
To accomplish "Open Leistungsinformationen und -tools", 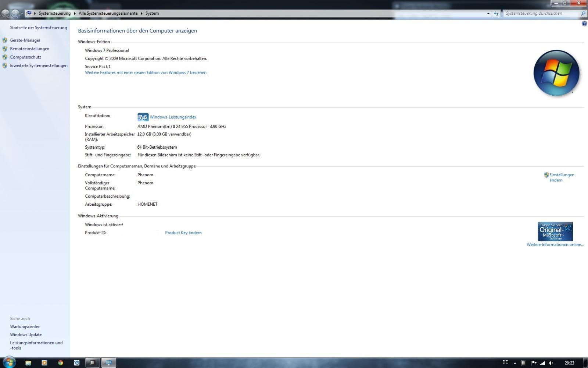I will (x=36, y=345).
